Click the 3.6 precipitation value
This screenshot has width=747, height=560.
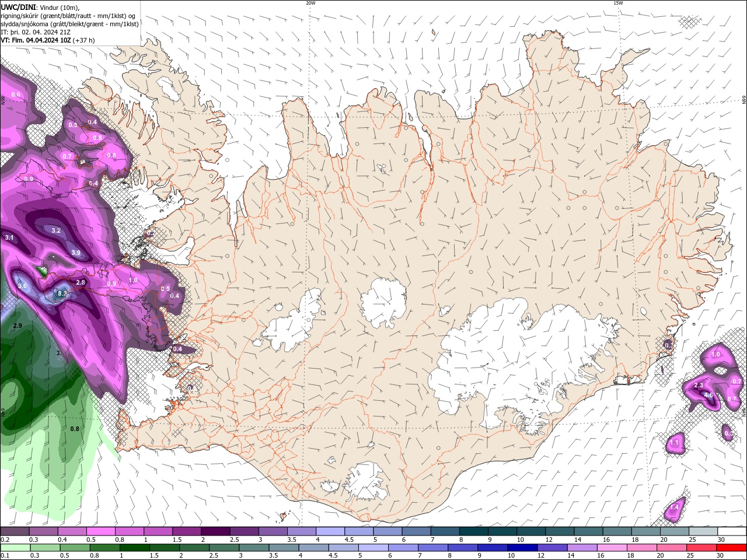pos(22,286)
